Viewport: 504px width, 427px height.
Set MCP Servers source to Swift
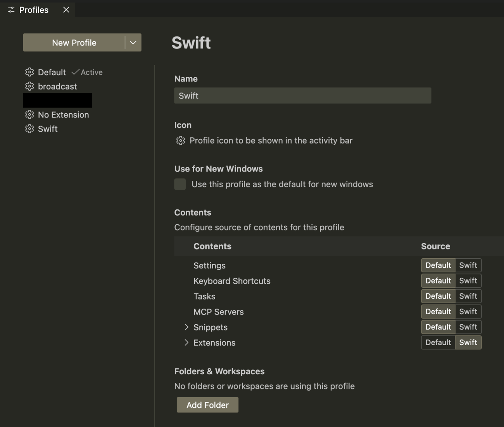(x=468, y=311)
